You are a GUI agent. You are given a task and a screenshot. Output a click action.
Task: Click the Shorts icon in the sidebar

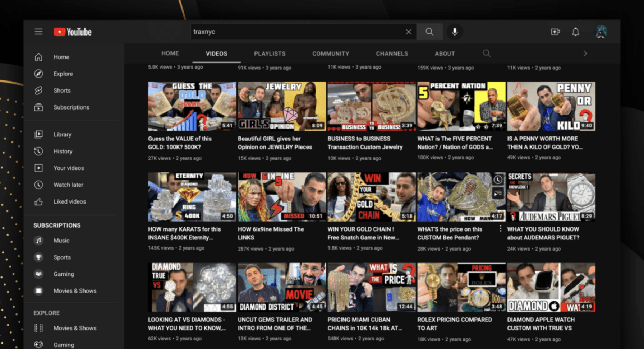point(38,90)
